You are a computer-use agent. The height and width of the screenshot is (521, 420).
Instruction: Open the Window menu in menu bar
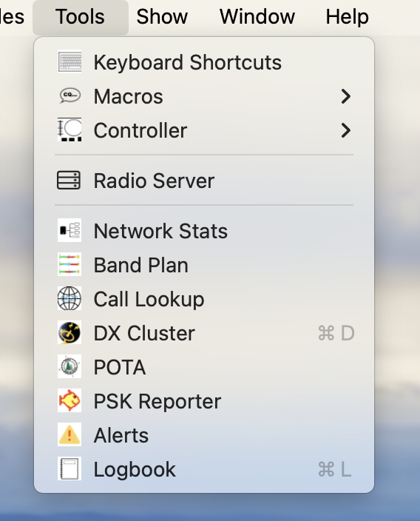[257, 16]
